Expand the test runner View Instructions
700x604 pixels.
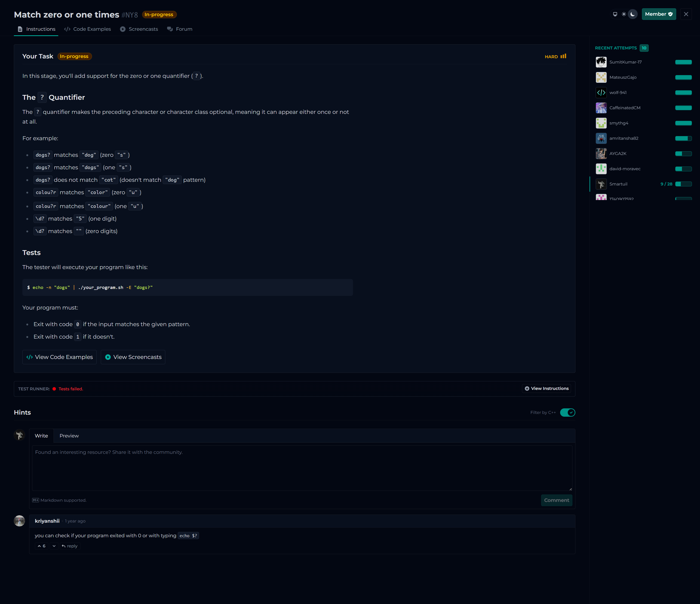pyautogui.click(x=546, y=389)
